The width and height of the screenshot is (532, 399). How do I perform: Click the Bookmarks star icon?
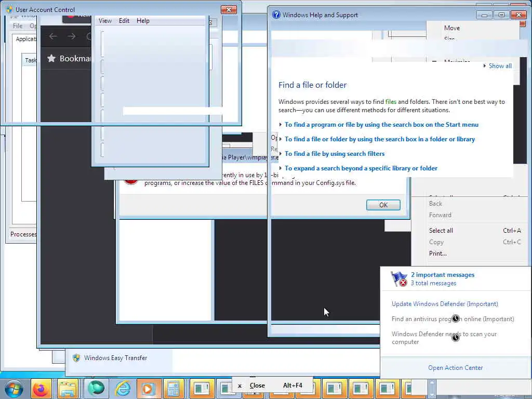click(x=51, y=58)
